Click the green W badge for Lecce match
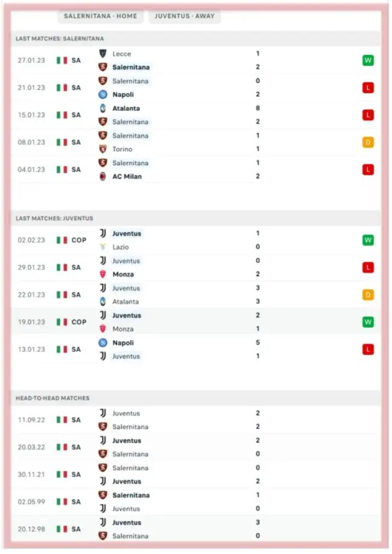The height and width of the screenshot is (554, 392). click(x=368, y=60)
